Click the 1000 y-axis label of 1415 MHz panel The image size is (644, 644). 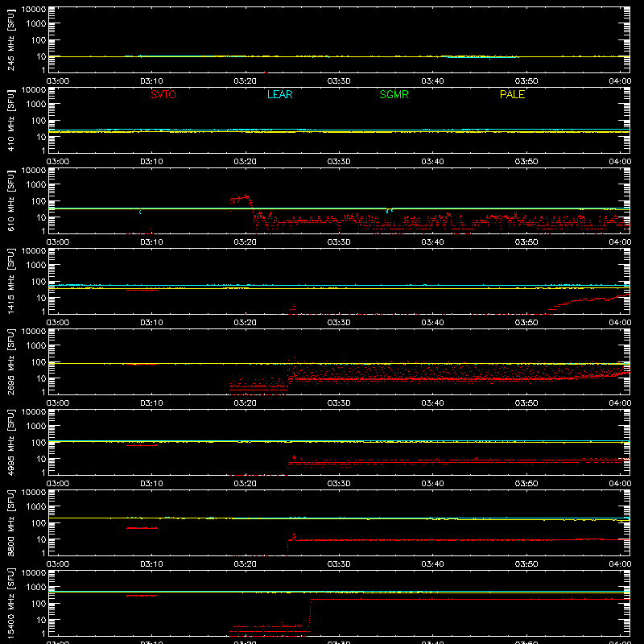(36, 266)
